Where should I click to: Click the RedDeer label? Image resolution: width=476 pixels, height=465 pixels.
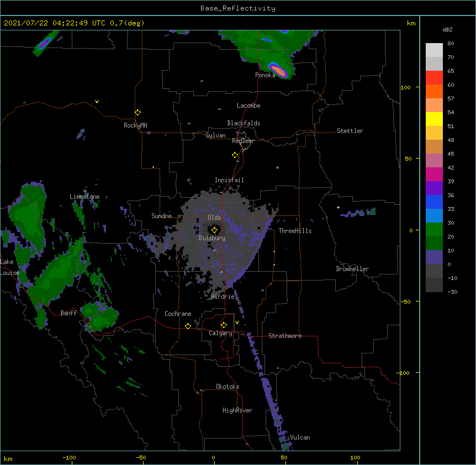pos(243,141)
